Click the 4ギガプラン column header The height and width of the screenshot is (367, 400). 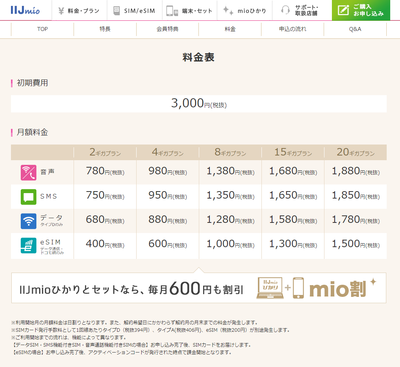[168, 152]
